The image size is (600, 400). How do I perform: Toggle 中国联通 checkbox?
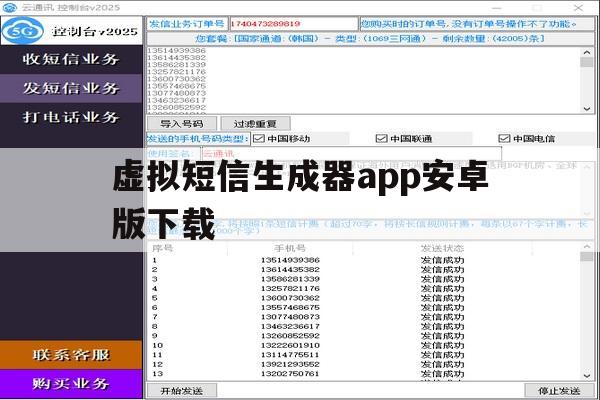(x=382, y=139)
